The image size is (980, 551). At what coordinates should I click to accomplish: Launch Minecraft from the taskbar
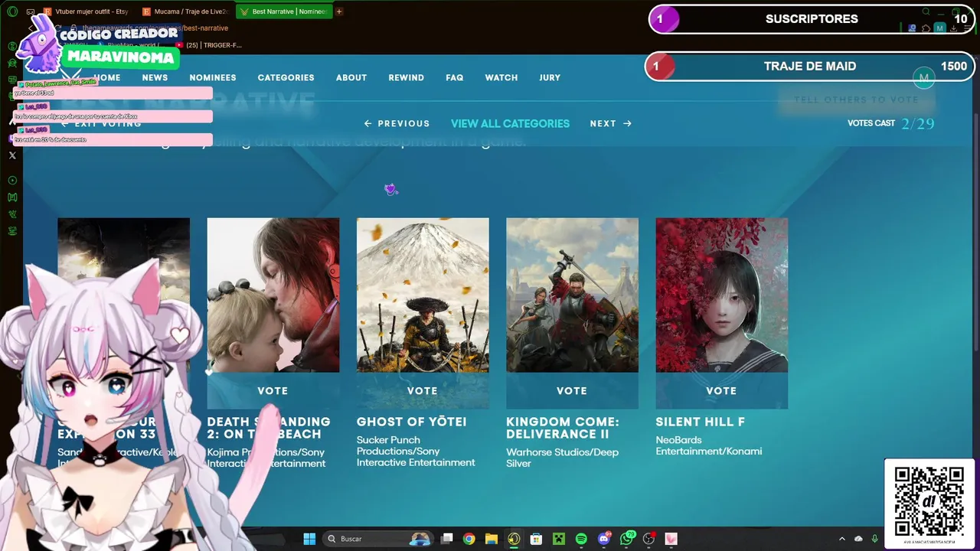pos(559,539)
